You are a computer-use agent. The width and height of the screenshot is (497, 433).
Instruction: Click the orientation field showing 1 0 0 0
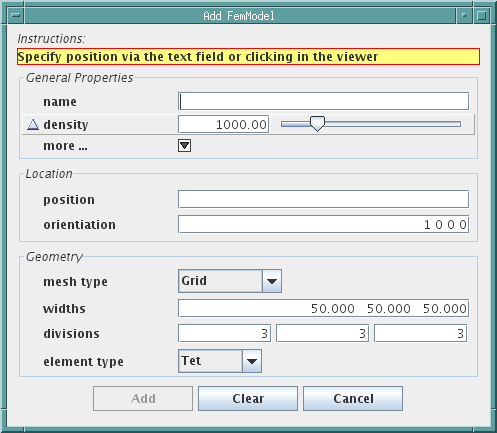pos(323,224)
